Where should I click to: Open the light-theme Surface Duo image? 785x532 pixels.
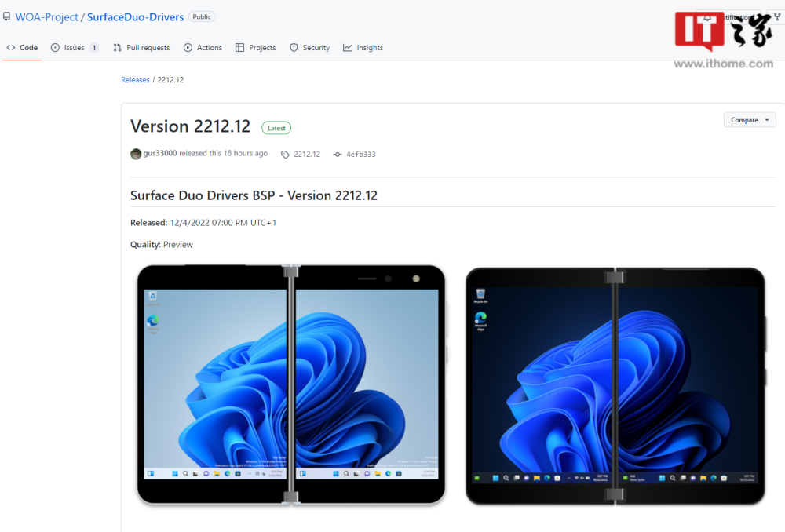(x=291, y=384)
